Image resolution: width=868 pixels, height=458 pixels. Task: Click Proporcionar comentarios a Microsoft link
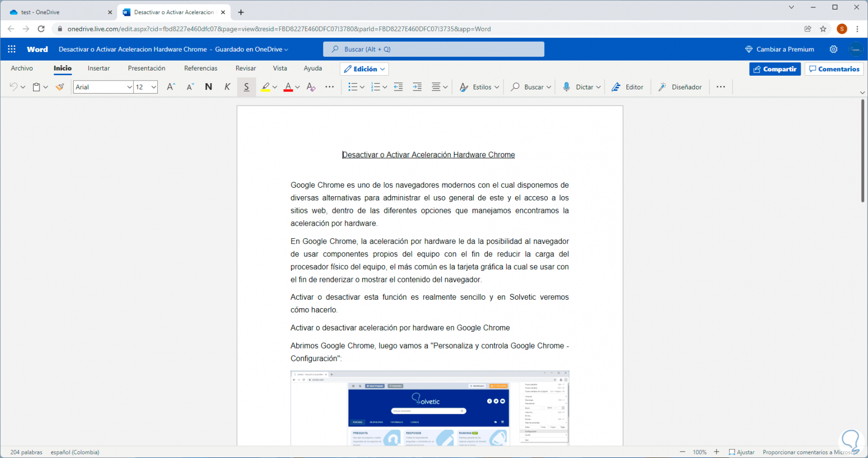pyautogui.click(x=809, y=452)
